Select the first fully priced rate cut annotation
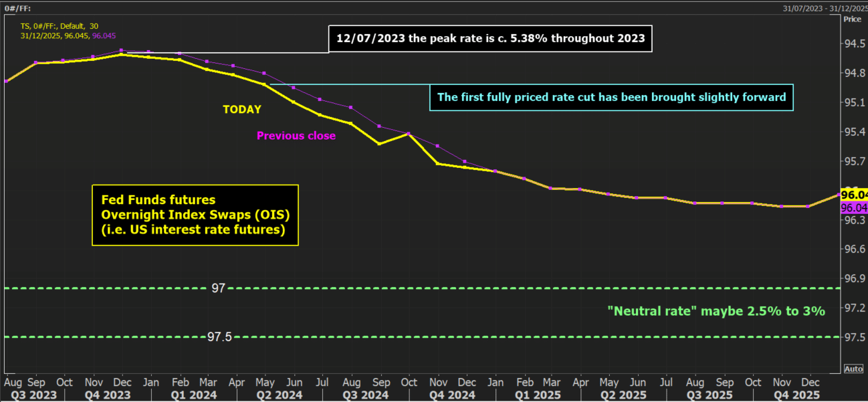 (x=611, y=97)
